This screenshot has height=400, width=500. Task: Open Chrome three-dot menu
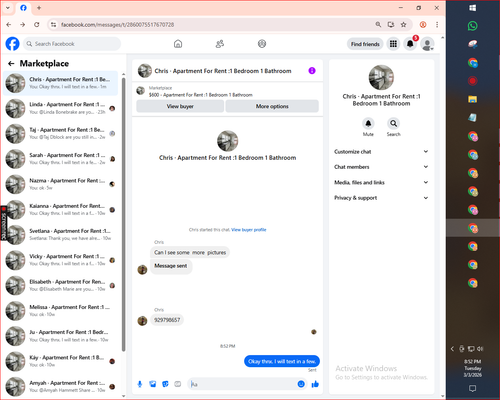437,25
